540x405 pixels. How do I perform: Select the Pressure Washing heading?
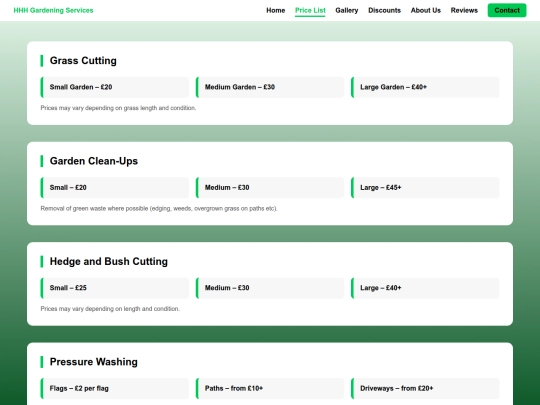coord(94,362)
